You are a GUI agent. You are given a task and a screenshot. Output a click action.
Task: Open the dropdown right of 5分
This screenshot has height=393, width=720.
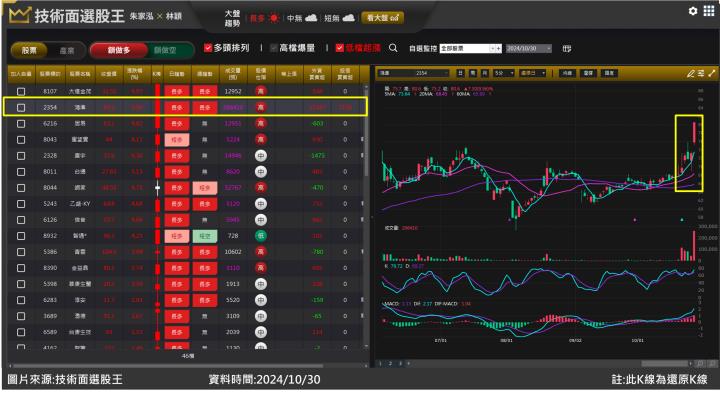point(532,73)
